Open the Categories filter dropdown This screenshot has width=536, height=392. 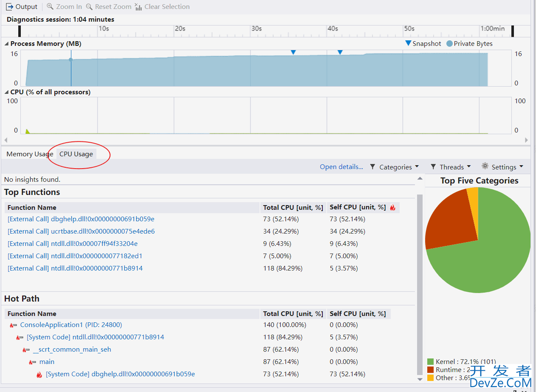[x=394, y=167]
